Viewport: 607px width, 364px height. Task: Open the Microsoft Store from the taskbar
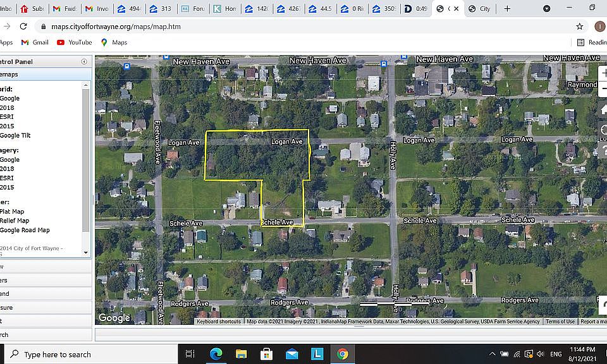click(266, 354)
